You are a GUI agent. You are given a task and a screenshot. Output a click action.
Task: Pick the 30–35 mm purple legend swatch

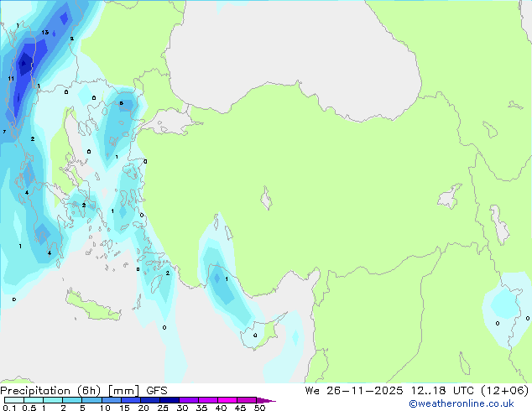pos(189,400)
